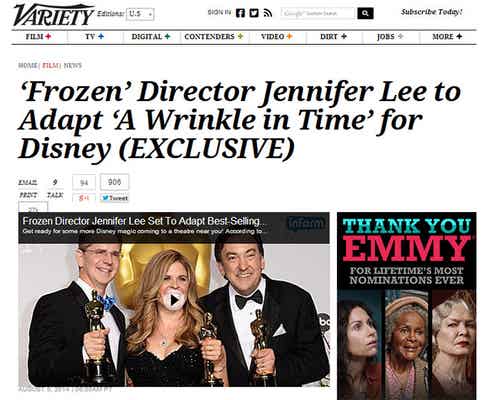Play the Jennifer Lee video
This screenshot has height=400, width=496.
(174, 300)
